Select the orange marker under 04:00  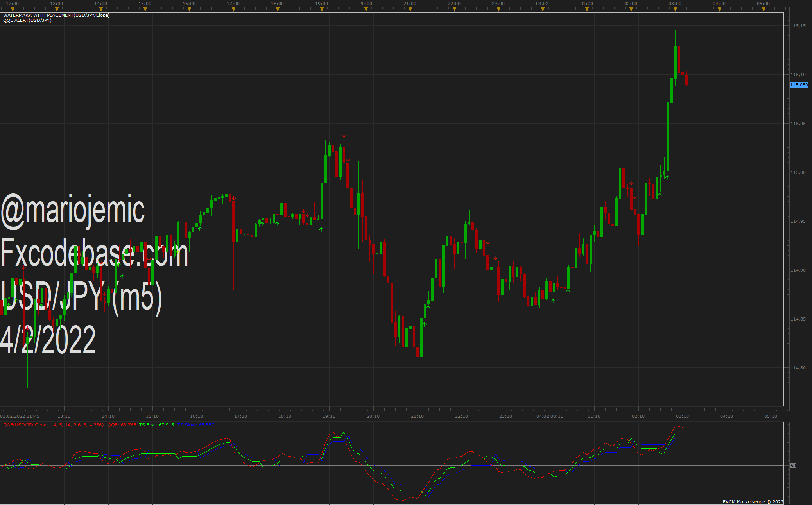coord(719,9)
